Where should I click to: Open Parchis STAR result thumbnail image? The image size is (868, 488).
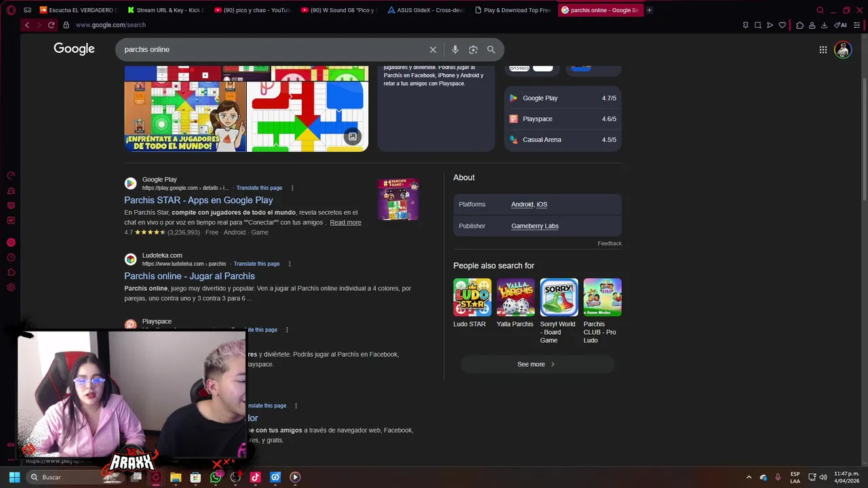[x=398, y=199]
